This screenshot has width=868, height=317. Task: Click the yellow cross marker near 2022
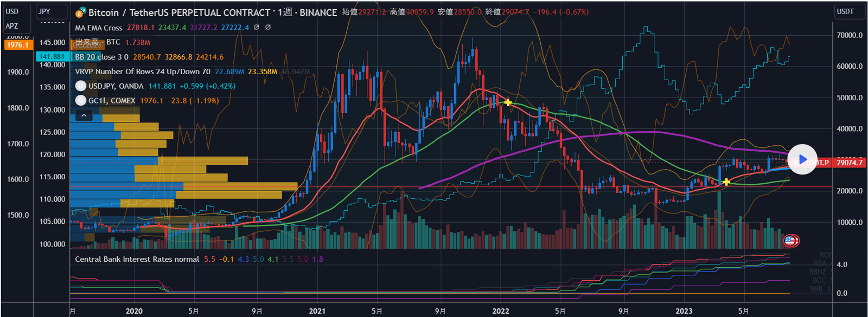click(508, 102)
